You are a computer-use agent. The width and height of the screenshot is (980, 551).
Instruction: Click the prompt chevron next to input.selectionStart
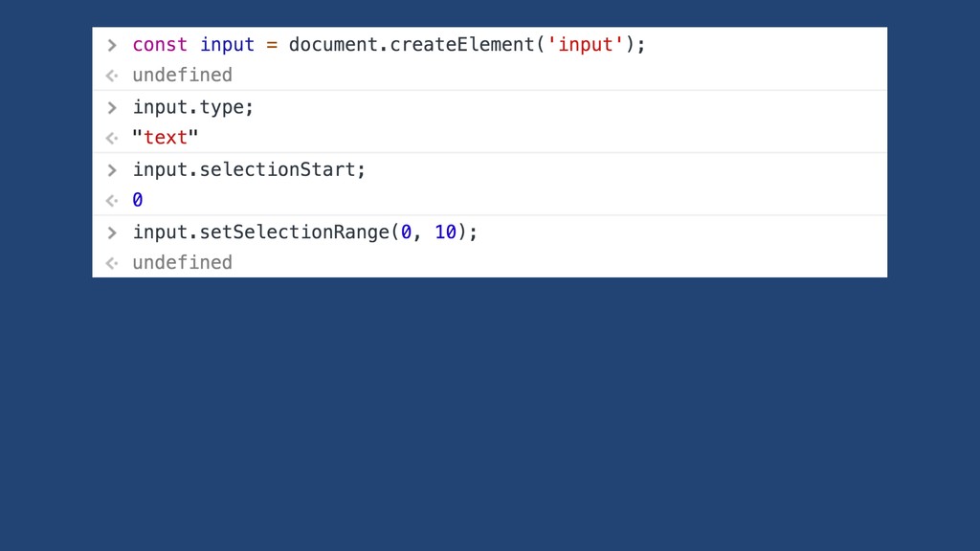click(112, 170)
